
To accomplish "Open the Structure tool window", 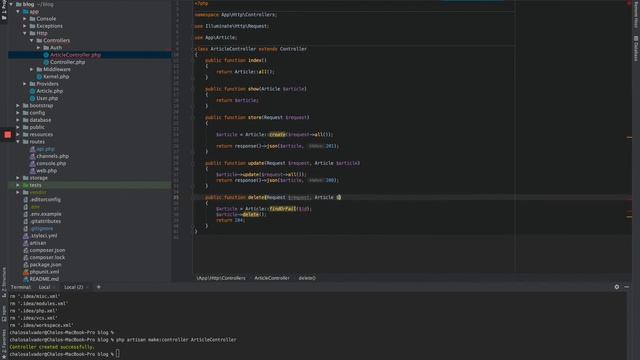I will (4, 282).
